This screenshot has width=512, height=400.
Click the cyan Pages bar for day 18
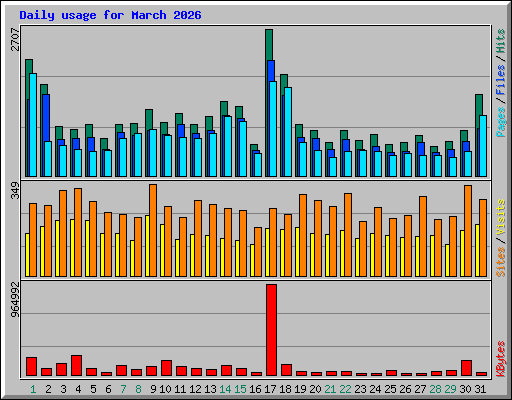click(x=288, y=132)
